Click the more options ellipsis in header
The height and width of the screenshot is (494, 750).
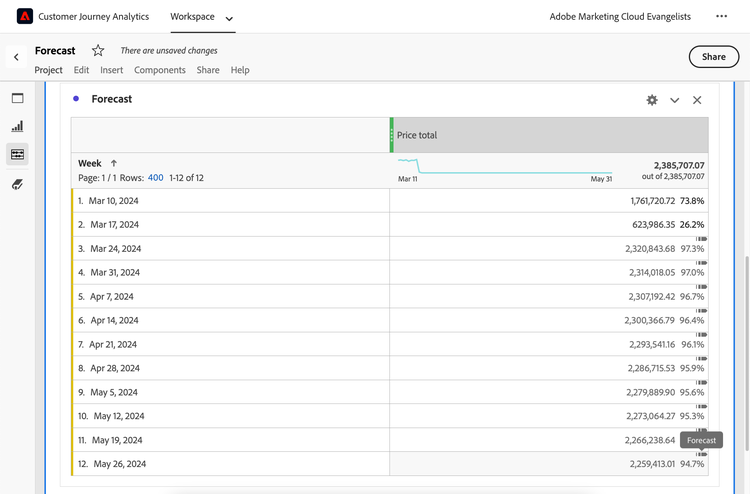(722, 16)
